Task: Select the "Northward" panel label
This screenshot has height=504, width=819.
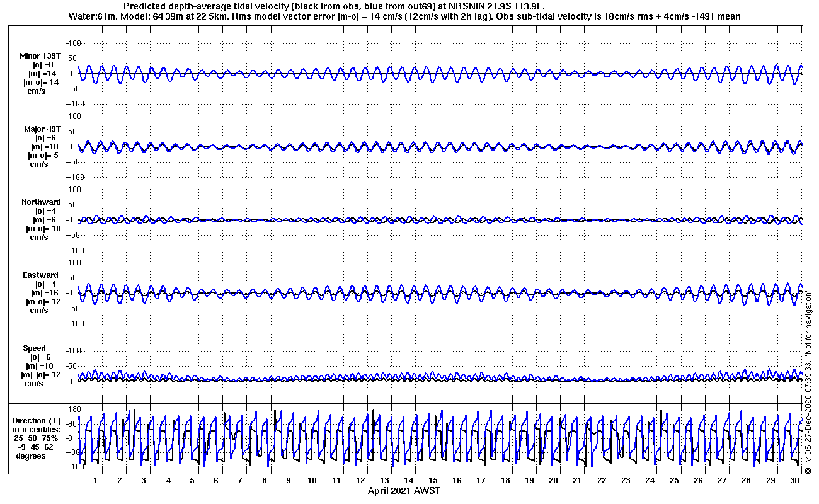Action: 41,202
